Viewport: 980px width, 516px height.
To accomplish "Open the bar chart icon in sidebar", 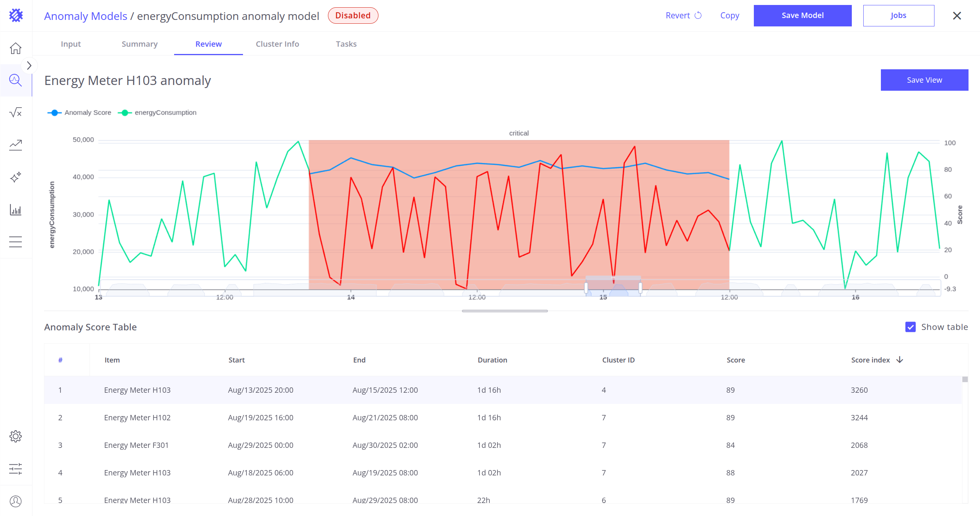I will [x=16, y=210].
